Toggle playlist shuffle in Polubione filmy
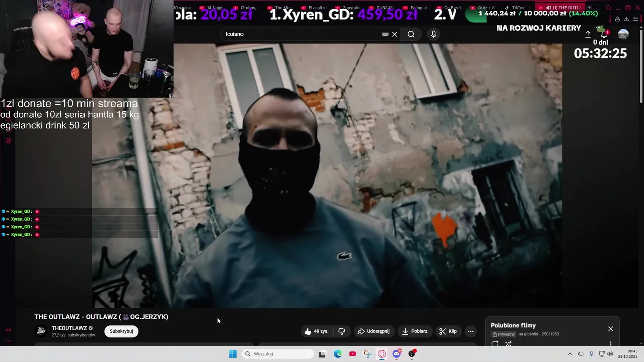Viewport: 644px width, 362px height. (x=508, y=344)
